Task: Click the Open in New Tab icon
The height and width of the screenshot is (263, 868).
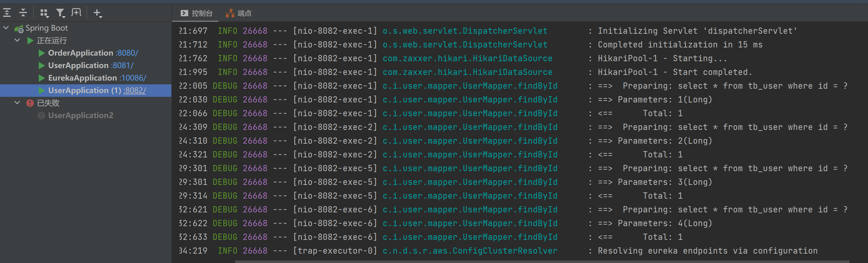Action: pos(77,13)
